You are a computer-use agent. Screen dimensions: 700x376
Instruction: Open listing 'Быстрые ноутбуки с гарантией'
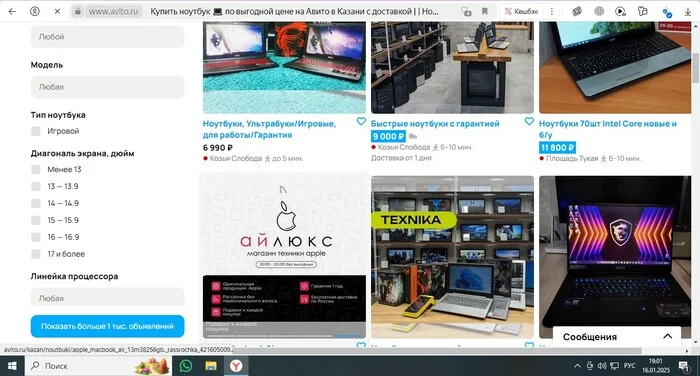[435, 124]
